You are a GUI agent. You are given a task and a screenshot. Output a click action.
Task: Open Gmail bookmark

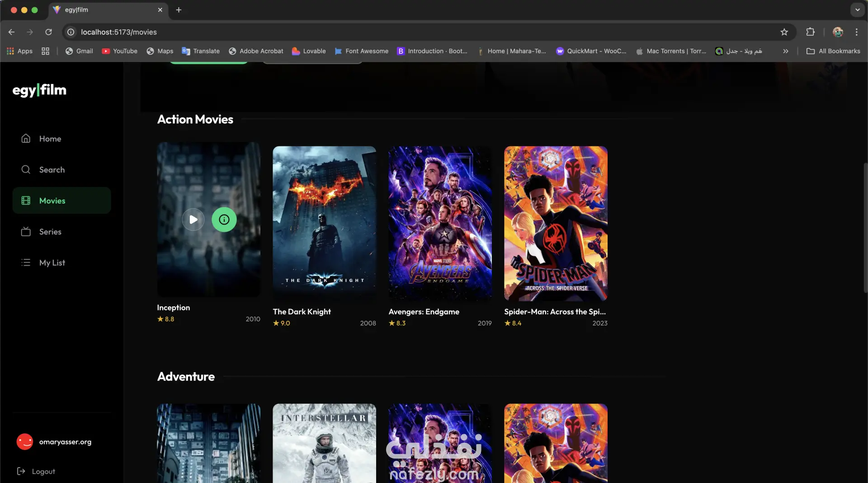click(x=79, y=51)
